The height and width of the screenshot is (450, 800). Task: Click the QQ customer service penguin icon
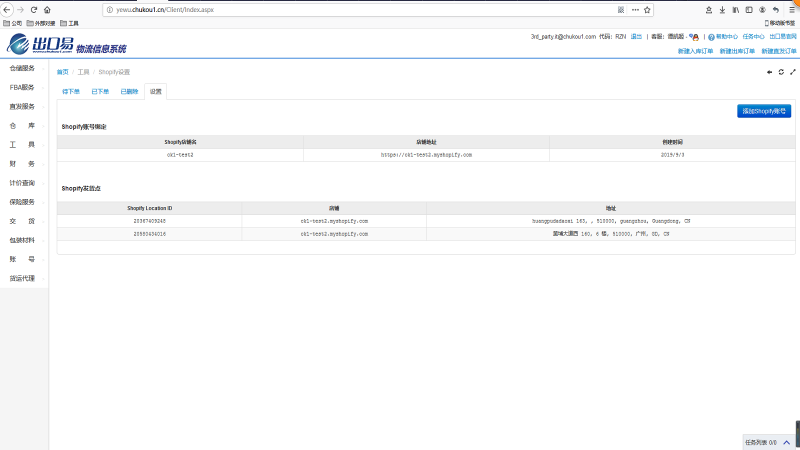click(x=694, y=37)
